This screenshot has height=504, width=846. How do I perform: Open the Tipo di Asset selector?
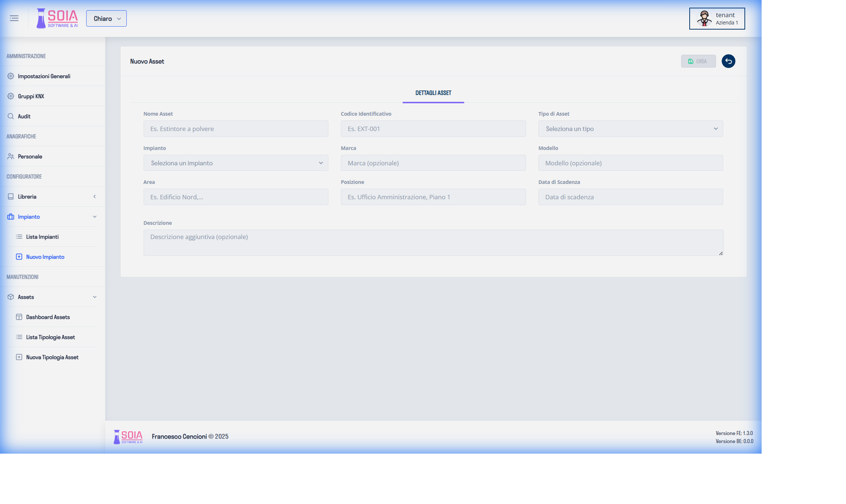pyautogui.click(x=630, y=128)
